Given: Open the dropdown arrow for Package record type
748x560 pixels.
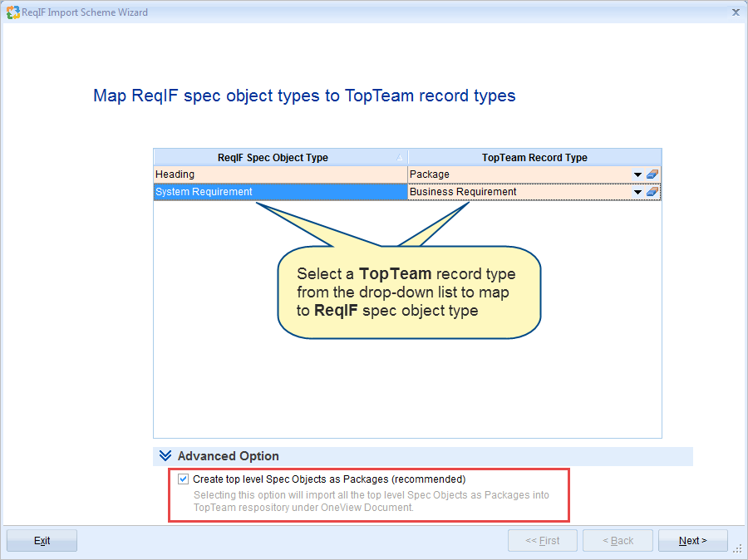Looking at the screenshot, I should coord(637,174).
